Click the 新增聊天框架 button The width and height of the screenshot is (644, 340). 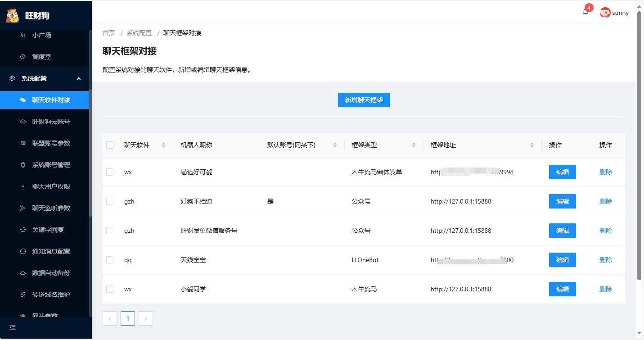coord(364,100)
